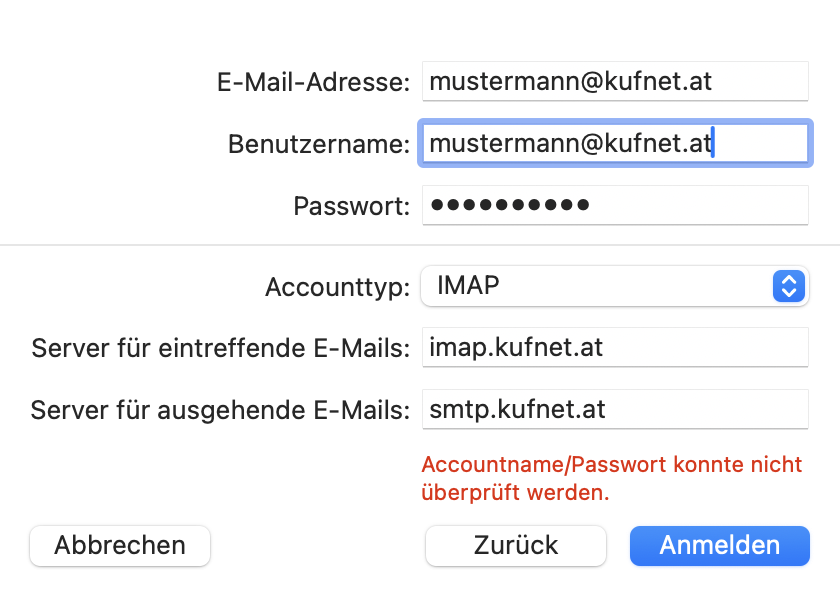This screenshot has height=600, width=840.
Task: Focus the Benutzername input field
Action: (x=614, y=143)
